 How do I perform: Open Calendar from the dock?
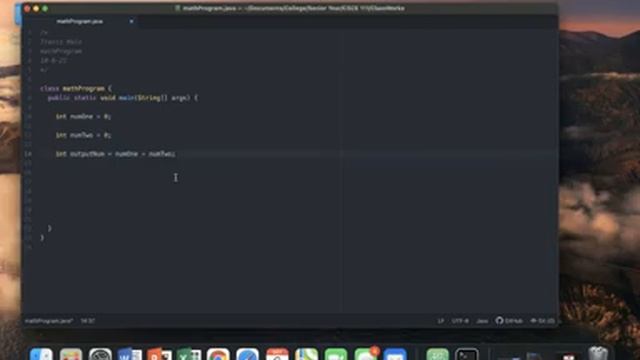277,354
